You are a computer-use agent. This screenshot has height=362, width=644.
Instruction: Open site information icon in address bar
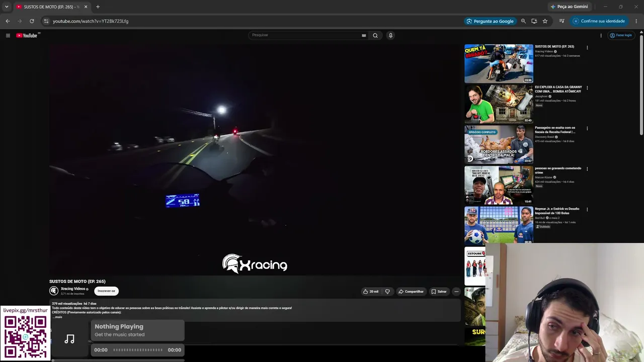coord(46,21)
